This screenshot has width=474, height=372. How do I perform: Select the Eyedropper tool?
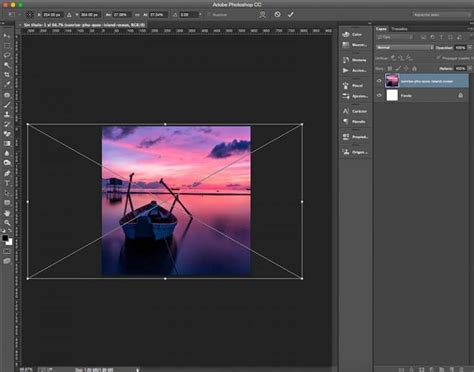7,85
